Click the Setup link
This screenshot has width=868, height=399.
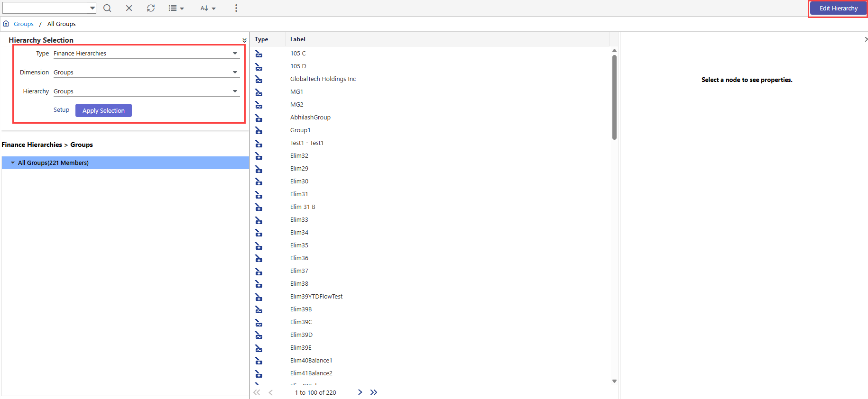[61, 110]
